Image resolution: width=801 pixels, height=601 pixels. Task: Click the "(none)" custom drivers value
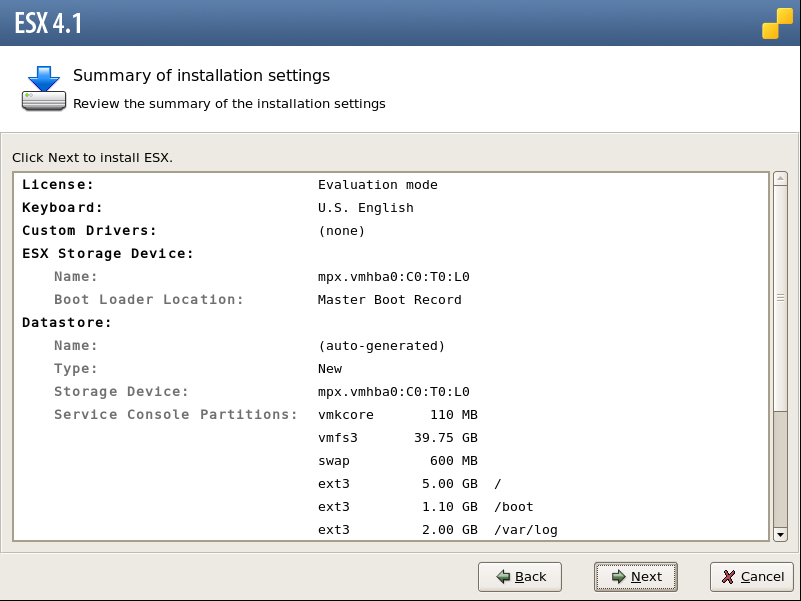(x=341, y=230)
